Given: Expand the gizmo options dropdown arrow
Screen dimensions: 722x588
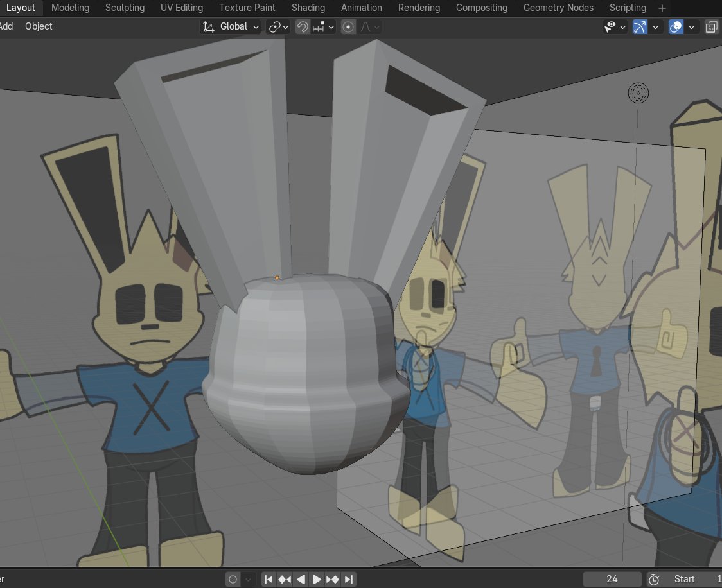Looking at the screenshot, I should [x=655, y=27].
